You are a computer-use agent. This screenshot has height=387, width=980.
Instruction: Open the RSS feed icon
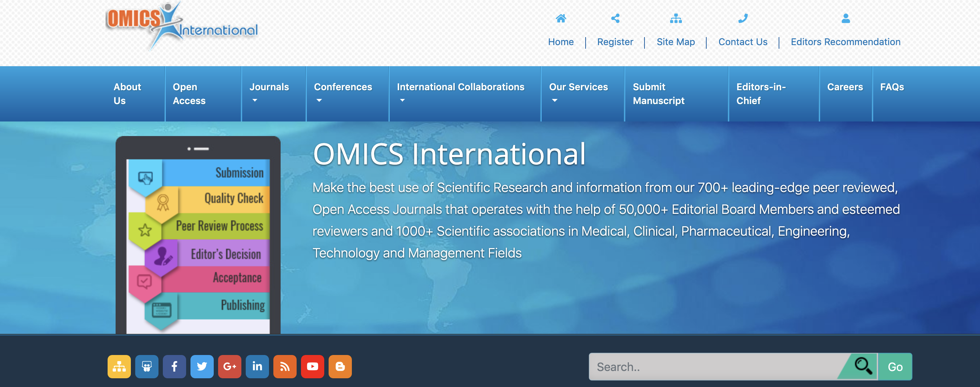coord(285,367)
